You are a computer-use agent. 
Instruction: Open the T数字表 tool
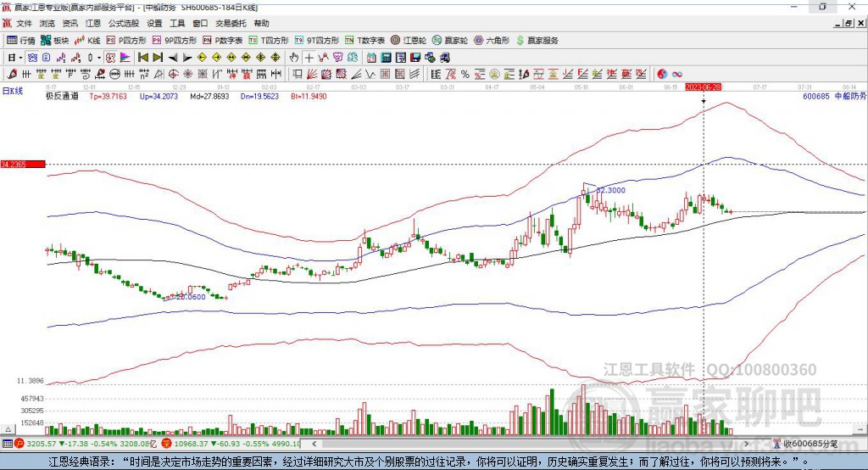point(364,41)
